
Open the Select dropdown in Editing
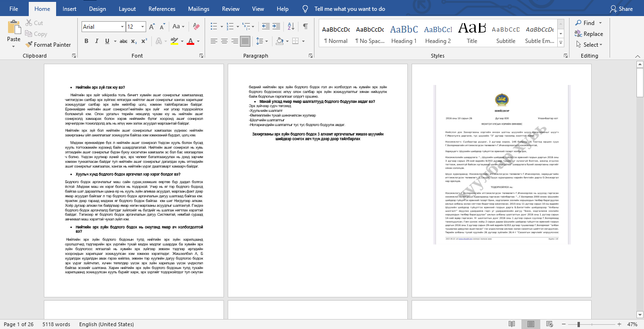coord(588,45)
